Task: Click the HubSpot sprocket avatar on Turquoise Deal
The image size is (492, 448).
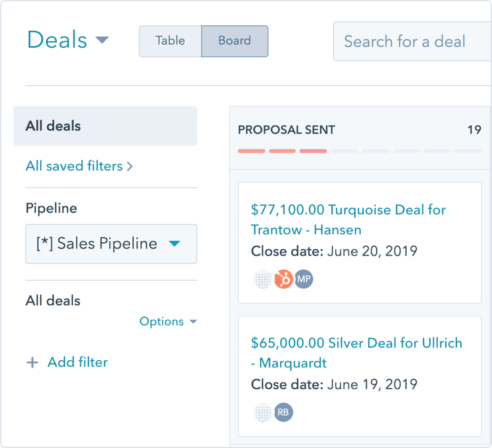Action: tap(283, 280)
